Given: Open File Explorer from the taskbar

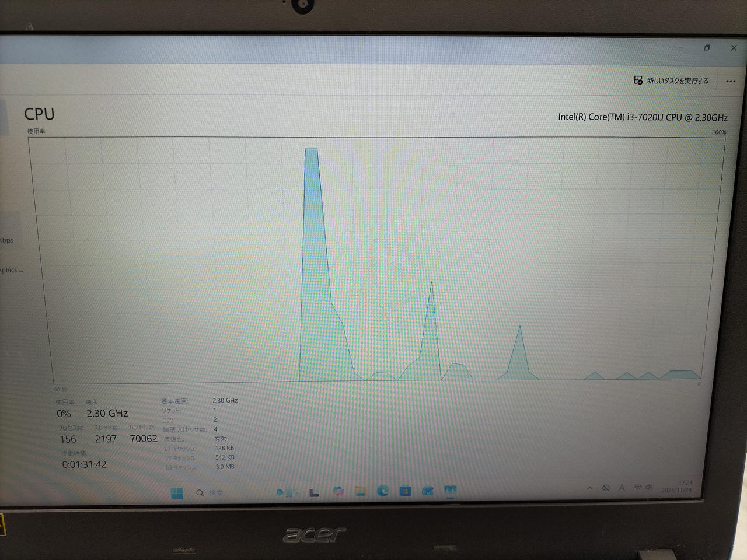Looking at the screenshot, I should point(360,492).
